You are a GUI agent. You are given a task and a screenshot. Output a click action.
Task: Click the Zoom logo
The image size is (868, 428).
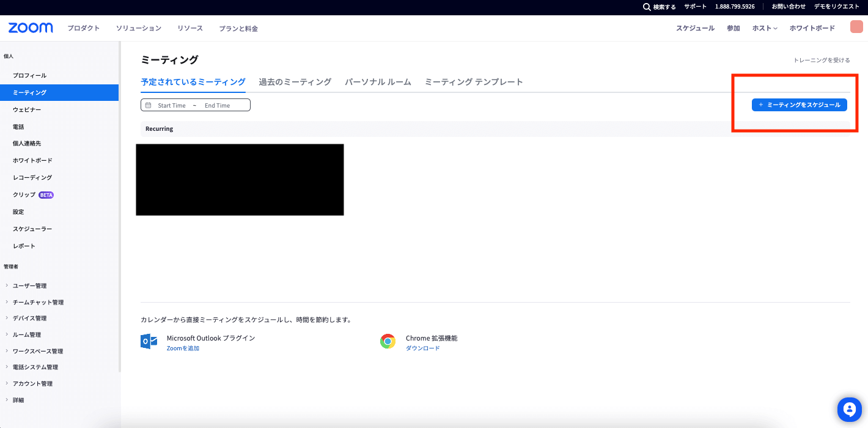tap(31, 28)
